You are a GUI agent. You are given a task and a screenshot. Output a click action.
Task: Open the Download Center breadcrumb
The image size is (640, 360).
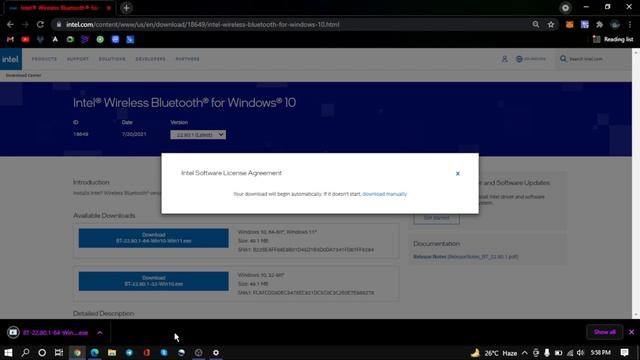[23, 76]
